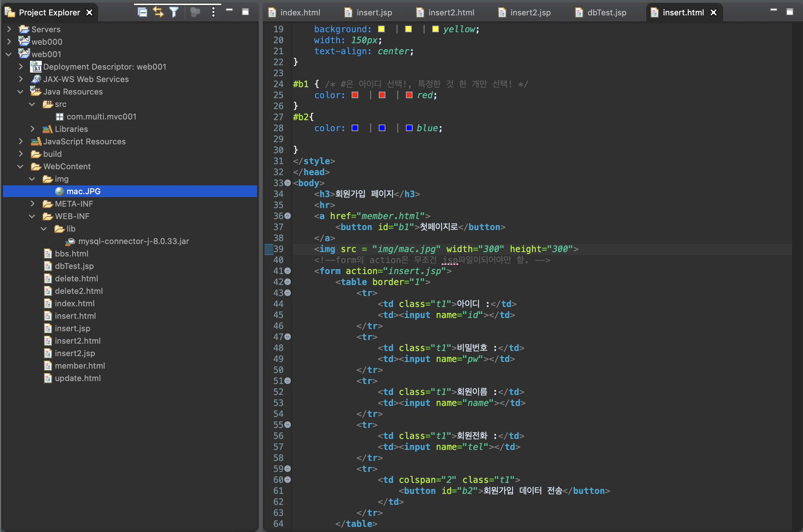Click the Filter funnel icon
The width and height of the screenshot is (803, 532).
174,12
